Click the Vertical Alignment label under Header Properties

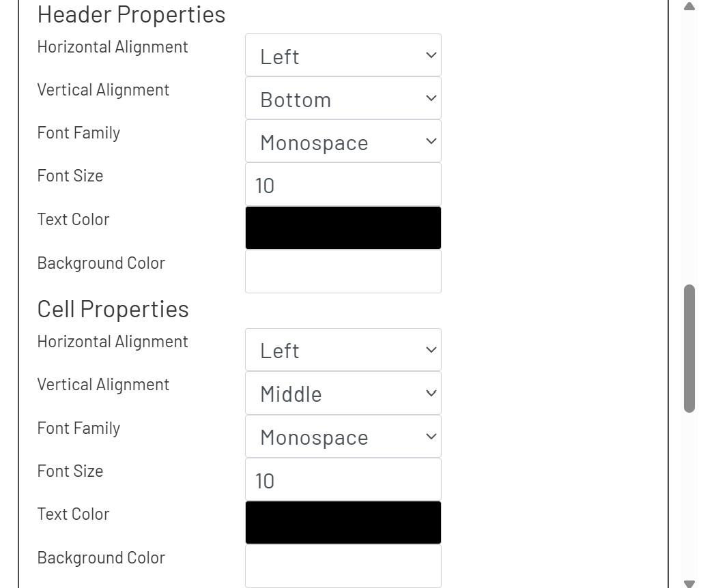pos(103,89)
